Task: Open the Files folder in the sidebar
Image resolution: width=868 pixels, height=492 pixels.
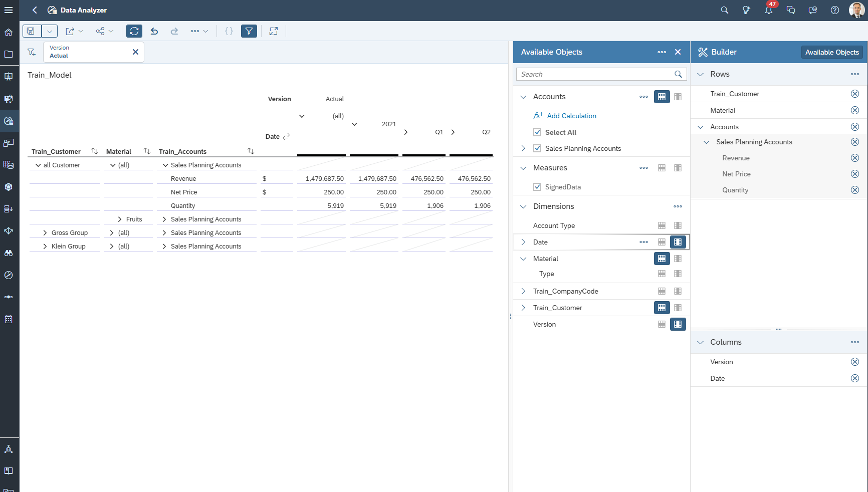Action: coord(9,54)
